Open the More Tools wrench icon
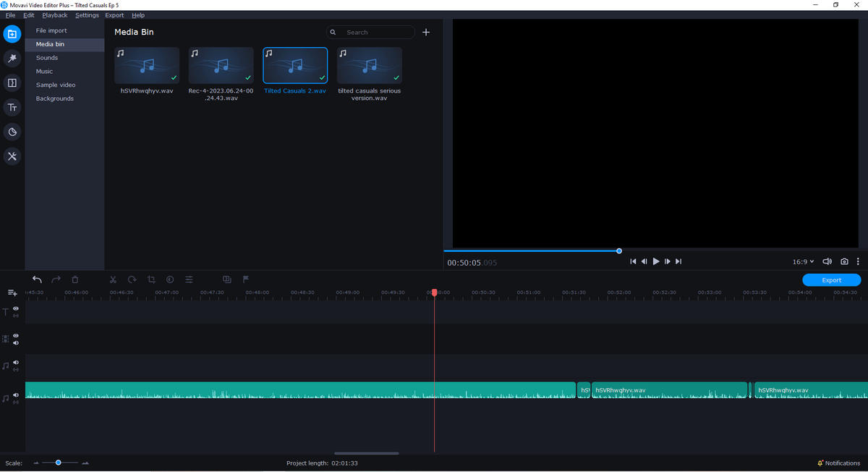 coord(12,156)
